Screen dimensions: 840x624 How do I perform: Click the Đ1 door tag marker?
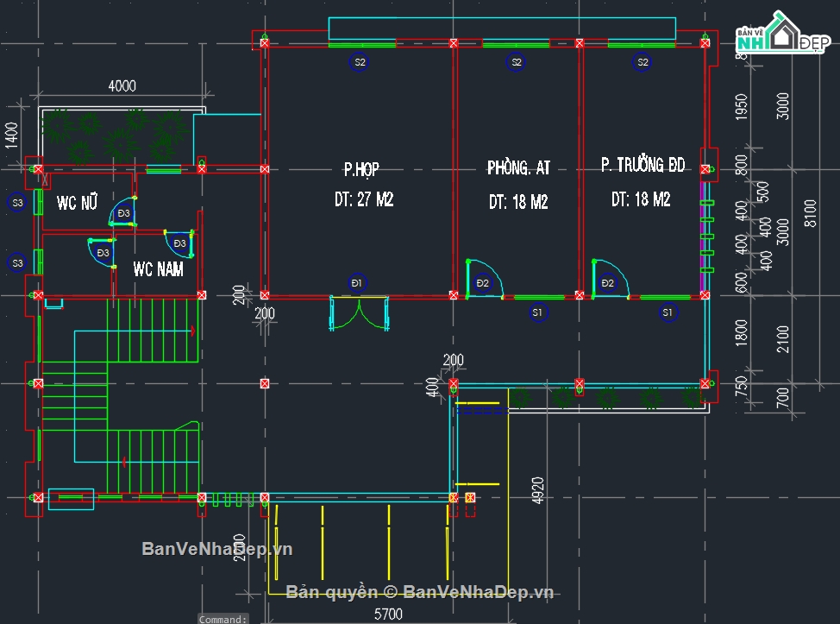[356, 282]
